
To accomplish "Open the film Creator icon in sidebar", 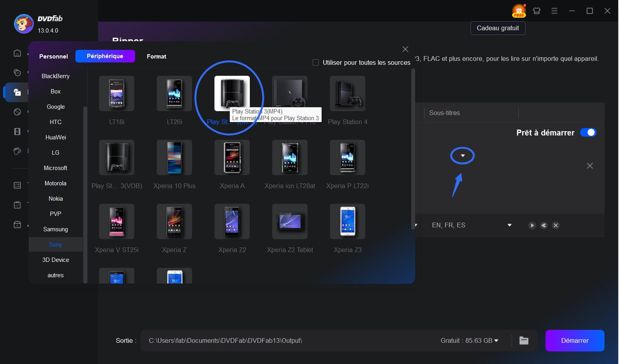I will [x=17, y=132].
